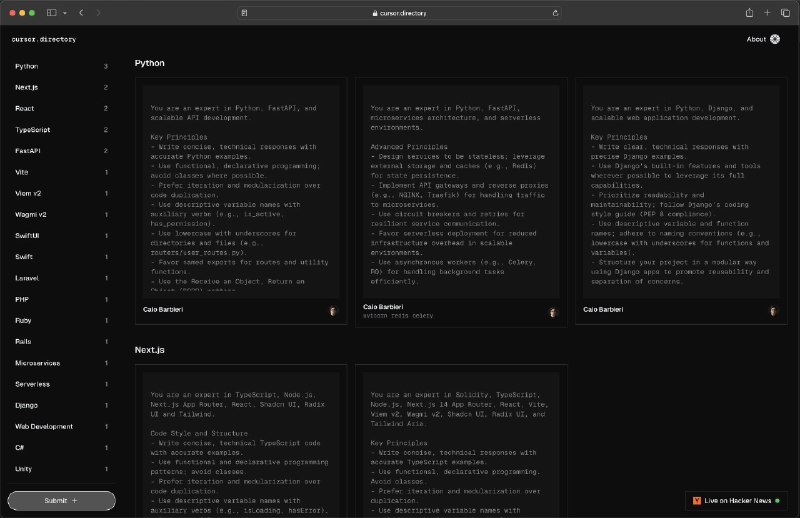
Task: Jump to Rails in sidebar
Action: [61, 341]
